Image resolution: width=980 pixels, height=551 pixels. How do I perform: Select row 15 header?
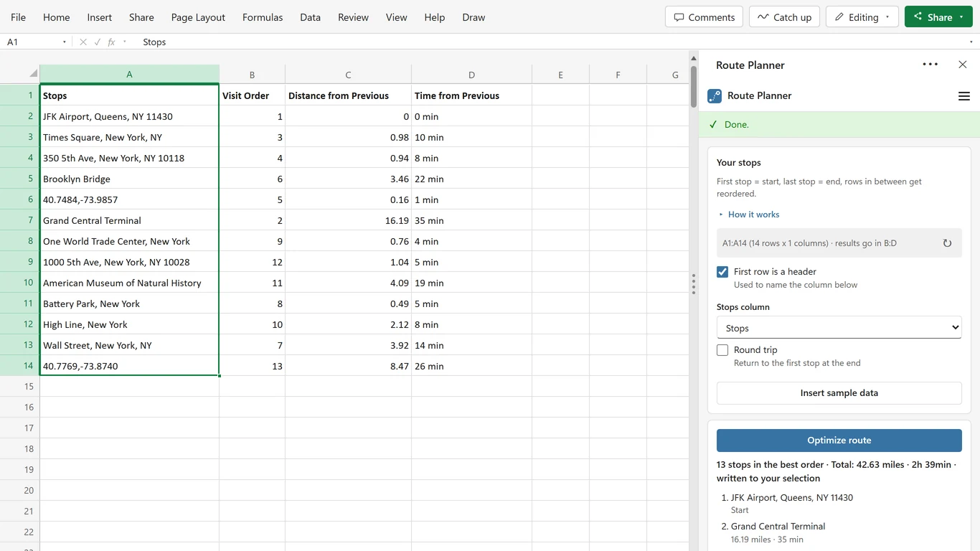pos(19,387)
